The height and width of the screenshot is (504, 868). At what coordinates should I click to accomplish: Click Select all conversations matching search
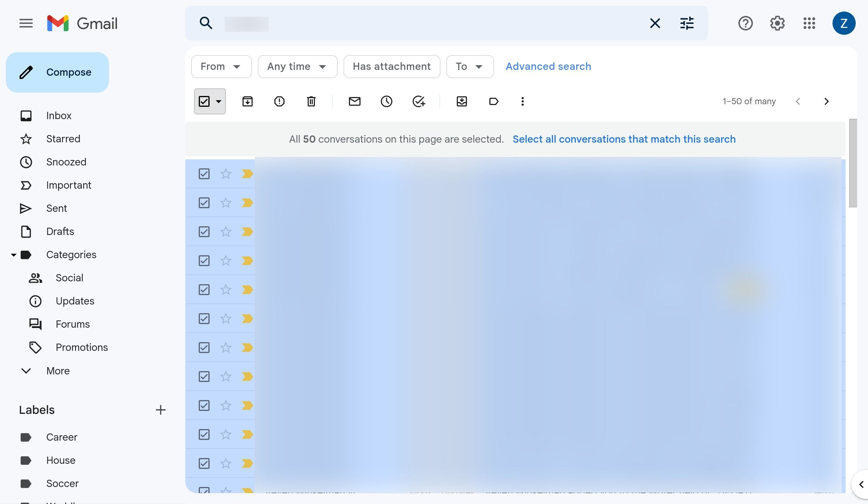coord(624,139)
